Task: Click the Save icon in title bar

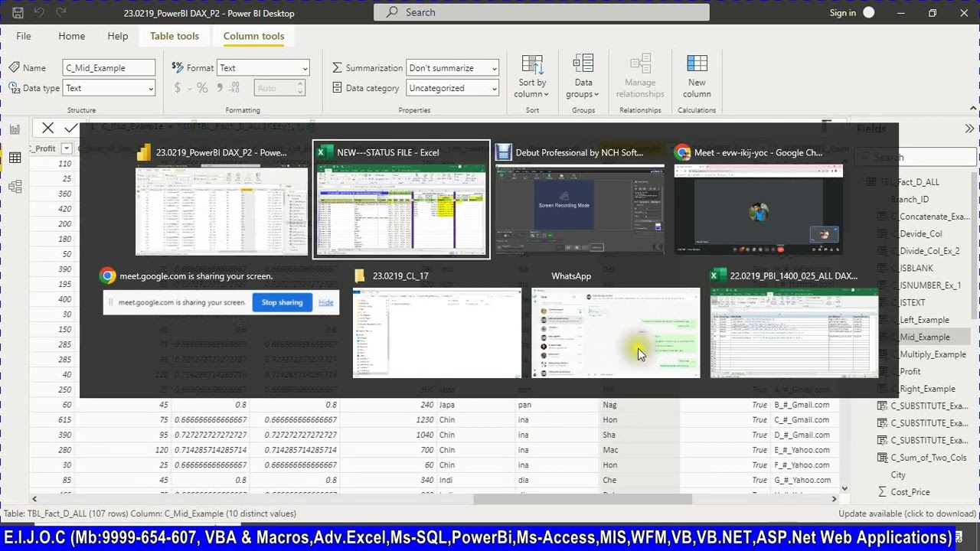Action: pyautogui.click(x=18, y=12)
